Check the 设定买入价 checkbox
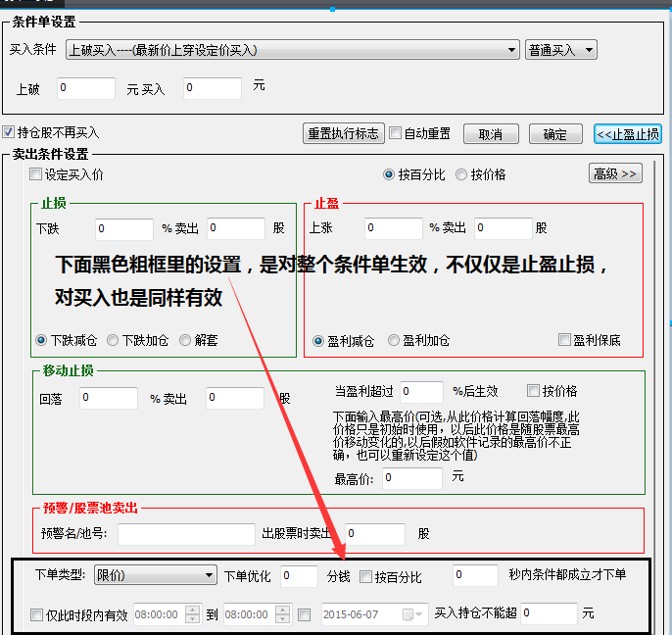The height and width of the screenshot is (635, 672). pos(35,174)
